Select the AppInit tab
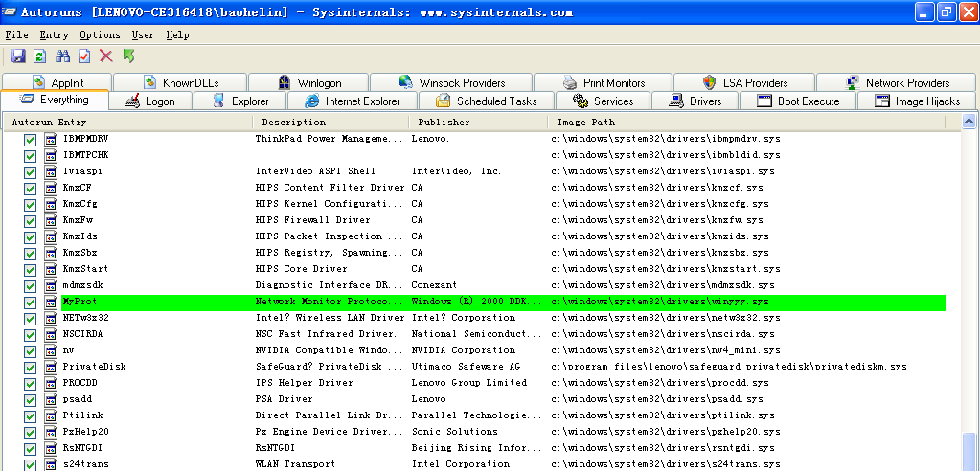This screenshot has width=980, height=471. pos(57,82)
